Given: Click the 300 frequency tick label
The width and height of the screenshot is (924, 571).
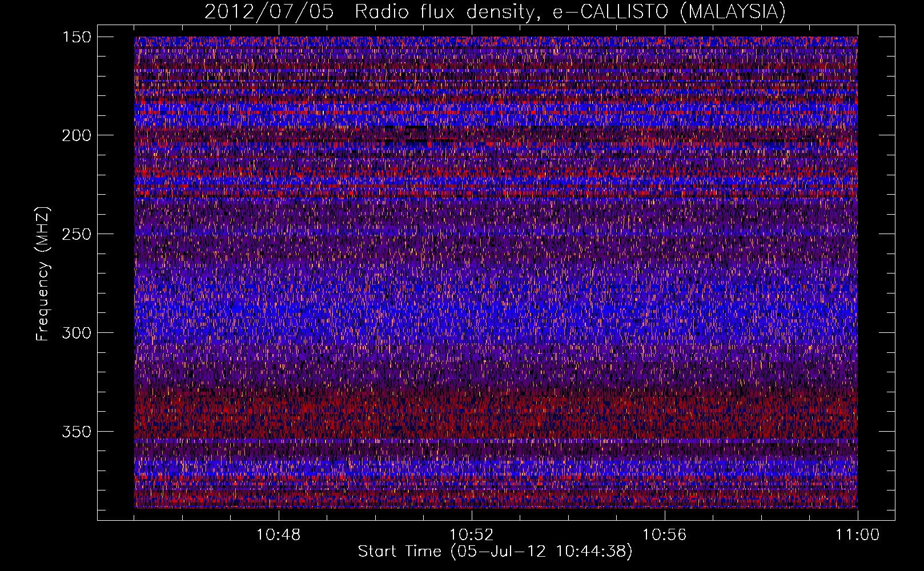Looking at the screenshot, I should pos(77,333).
